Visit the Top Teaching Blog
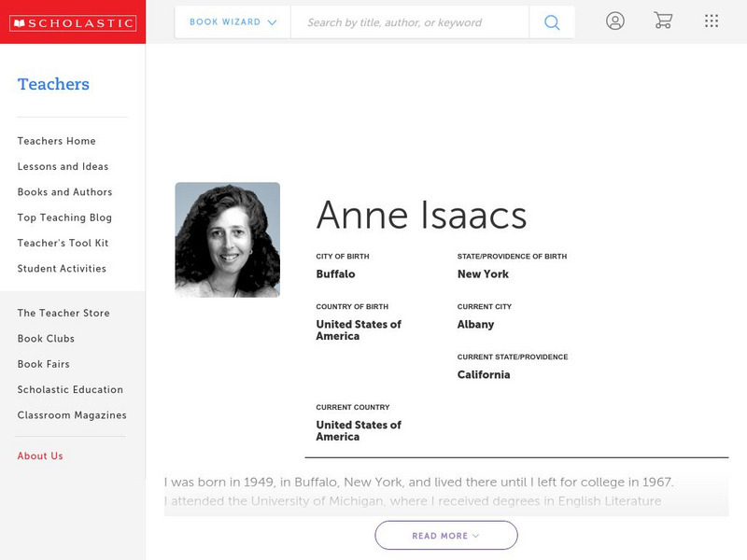Screen dimensions: 747x560 tap(64, 217)
